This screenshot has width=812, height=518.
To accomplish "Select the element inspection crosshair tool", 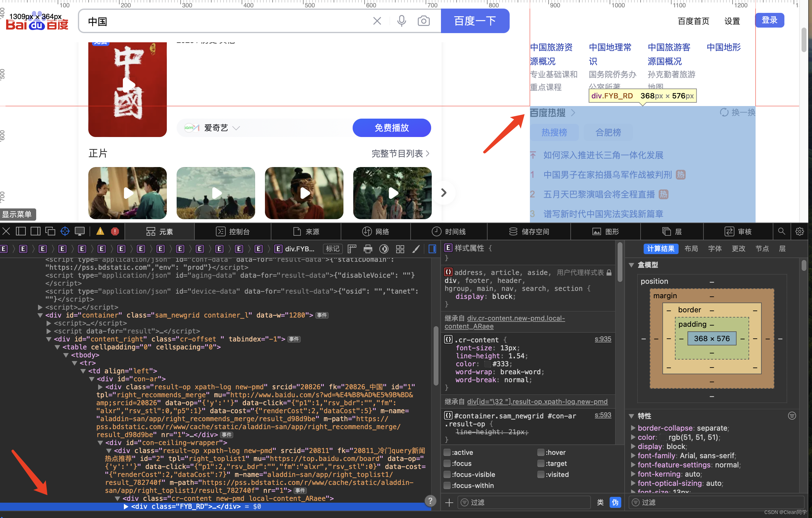I will (65, 231).
